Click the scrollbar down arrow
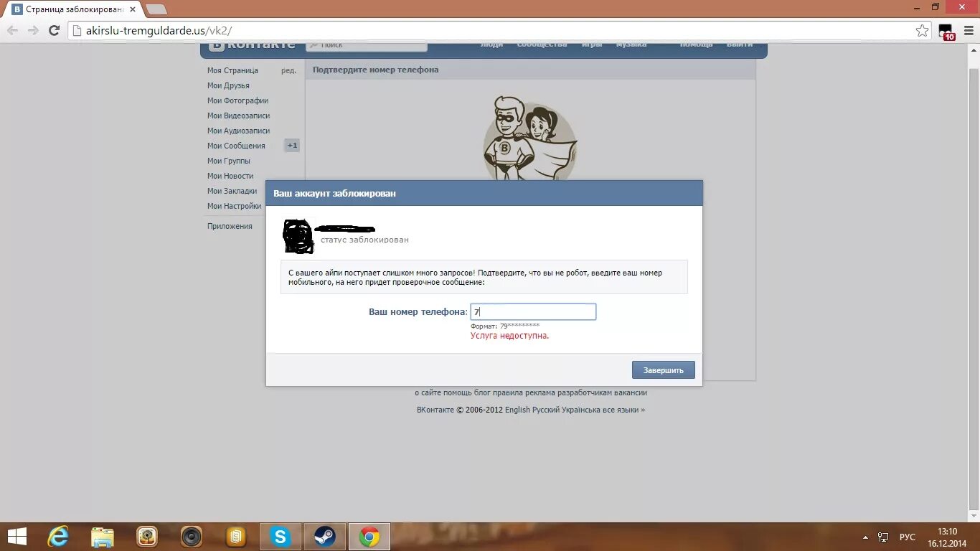 [974, 515]
